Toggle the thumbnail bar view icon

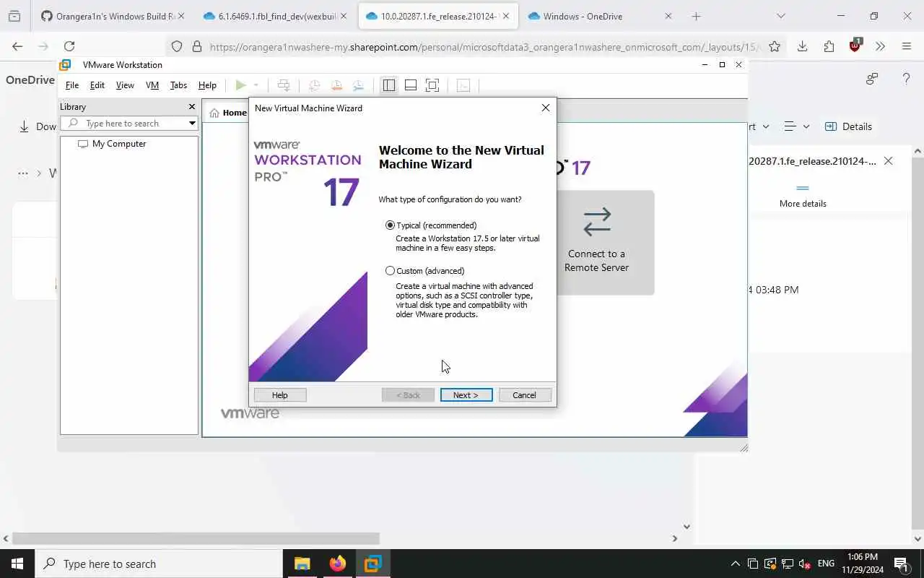tap(411, 85)
